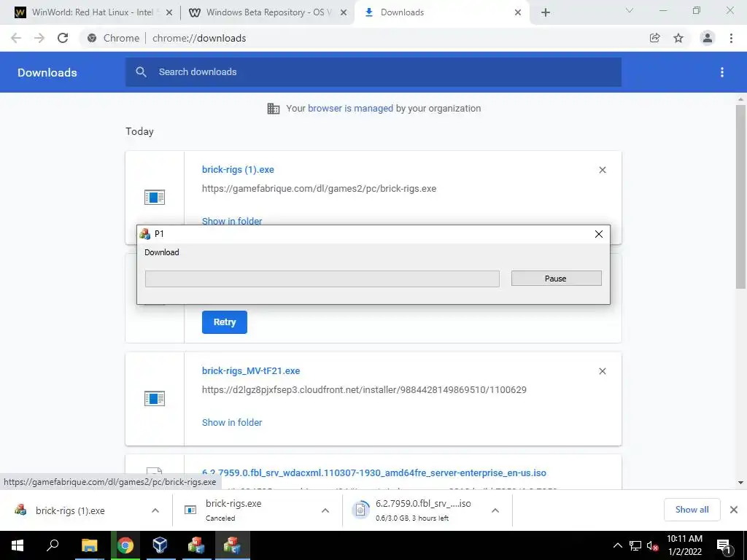747x560 pixels.
Task: Click scrollbar down arrow
Action: [x=740, y=483]
